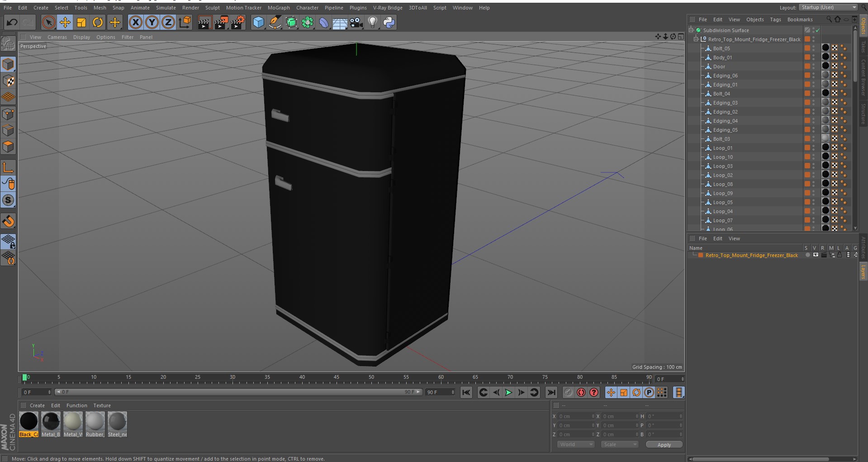This screenshot has height=462, width=868.
Task: Open the Scale mode dropdown
Action: (x=619, y=444)
